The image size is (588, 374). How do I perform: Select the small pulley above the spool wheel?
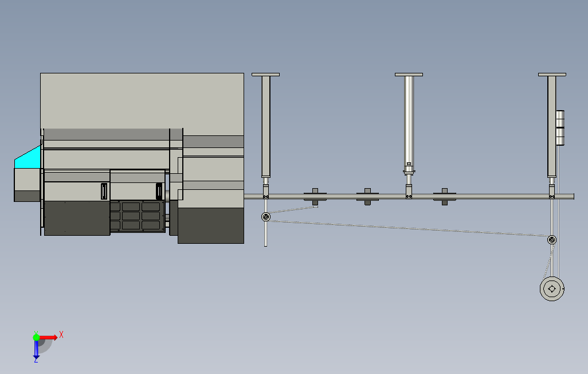552,240
